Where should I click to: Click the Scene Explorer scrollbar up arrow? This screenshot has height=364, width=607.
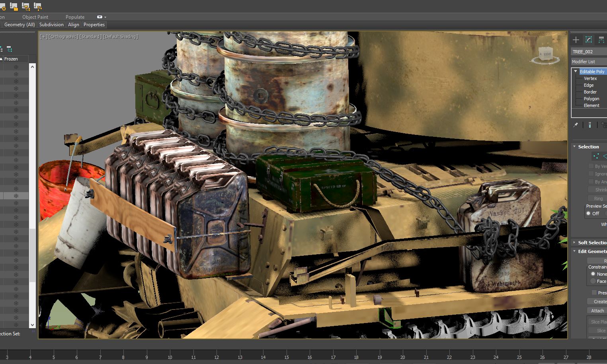tap(33, 67)
